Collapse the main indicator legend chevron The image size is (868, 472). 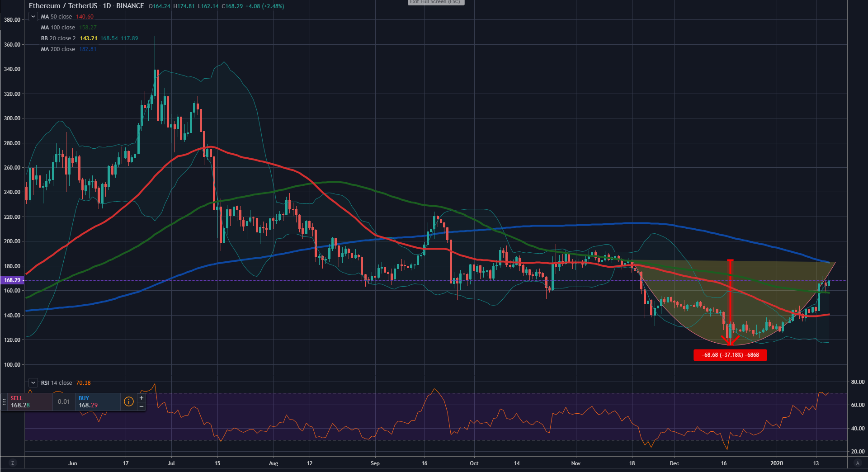pyautogui.click(x=33, y=17)
